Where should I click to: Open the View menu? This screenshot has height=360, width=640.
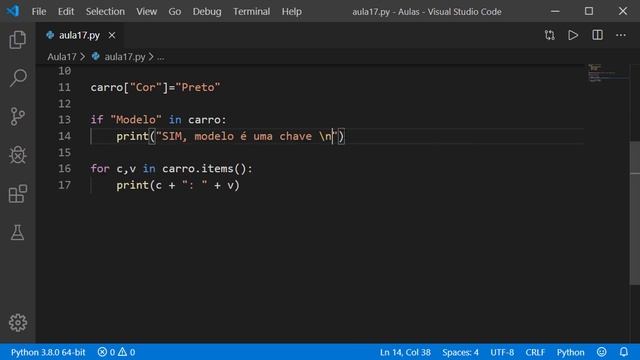tap(147, 11)
